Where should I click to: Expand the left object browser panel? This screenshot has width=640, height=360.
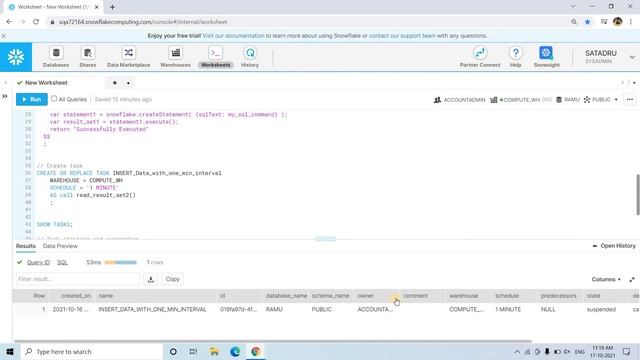point(5,96)
